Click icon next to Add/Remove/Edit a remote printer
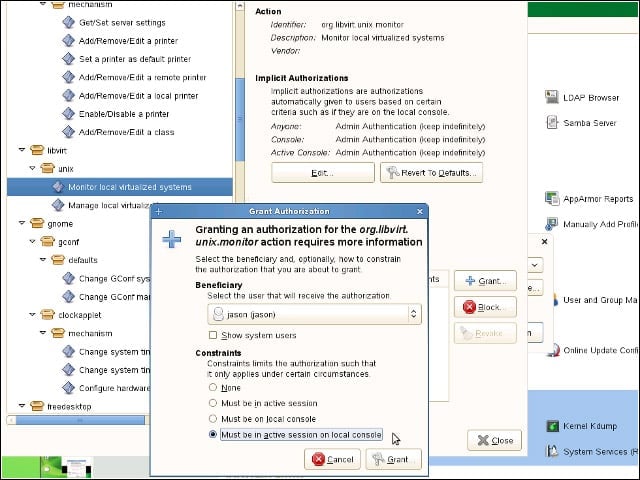This screenshot has width=640, height=480. (68, 77)
